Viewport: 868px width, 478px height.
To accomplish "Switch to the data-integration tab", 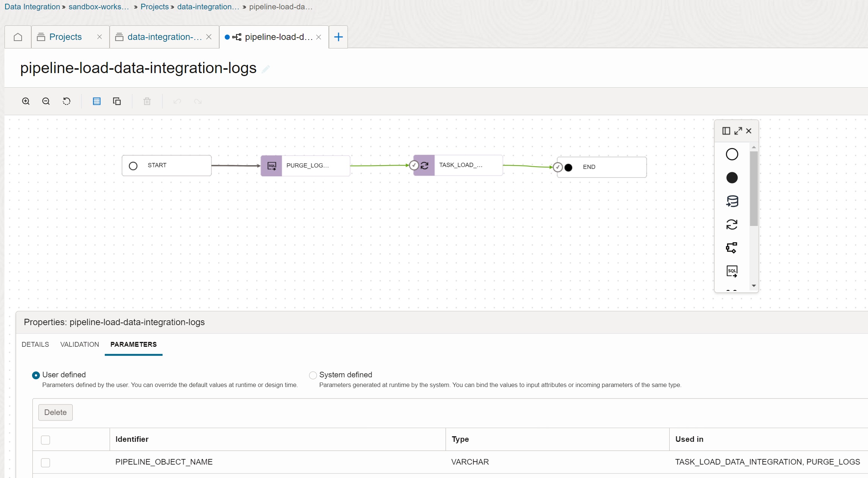I will click(x=164, y=37).
